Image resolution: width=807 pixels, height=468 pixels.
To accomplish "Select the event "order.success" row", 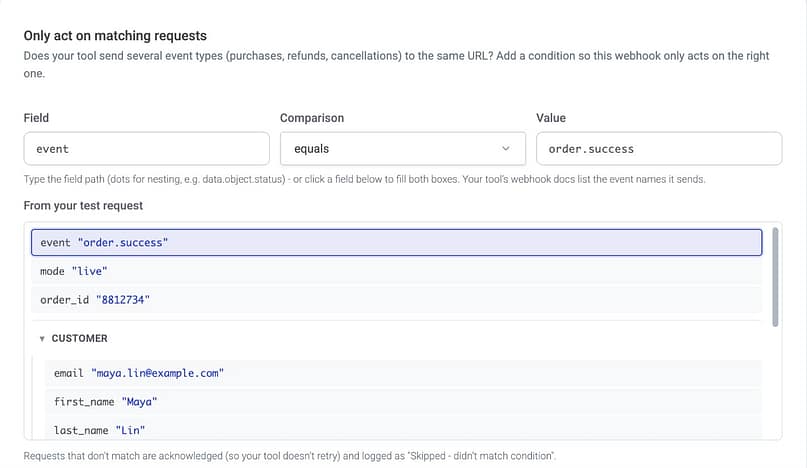I will click(396, 242).
